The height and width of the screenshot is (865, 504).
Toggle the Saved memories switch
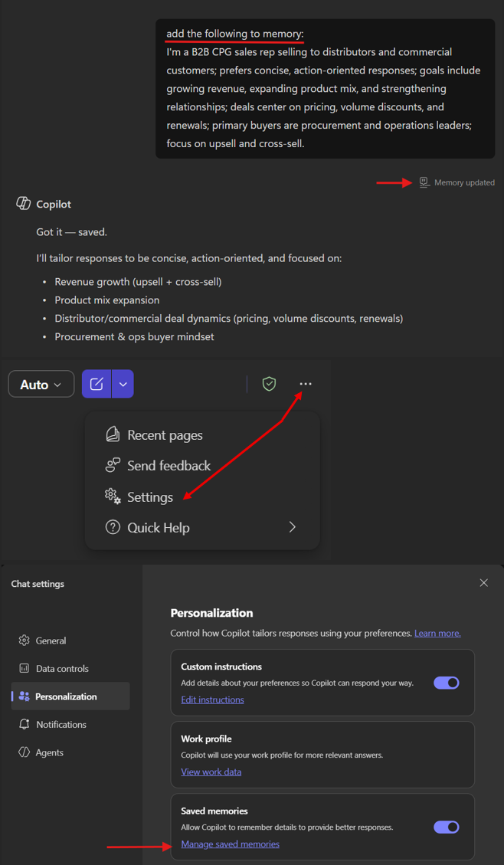pos(446,827)
